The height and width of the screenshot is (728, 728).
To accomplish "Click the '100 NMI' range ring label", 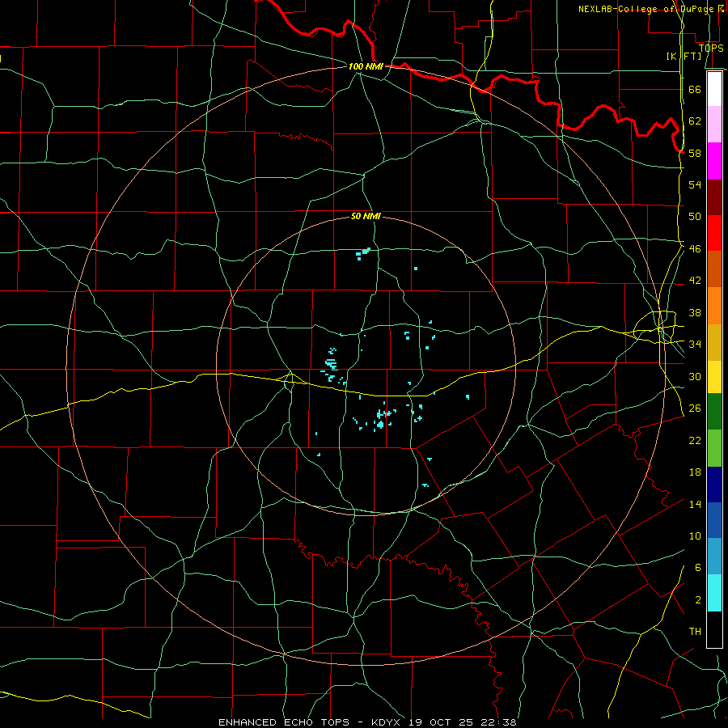I will pos(366,66).
